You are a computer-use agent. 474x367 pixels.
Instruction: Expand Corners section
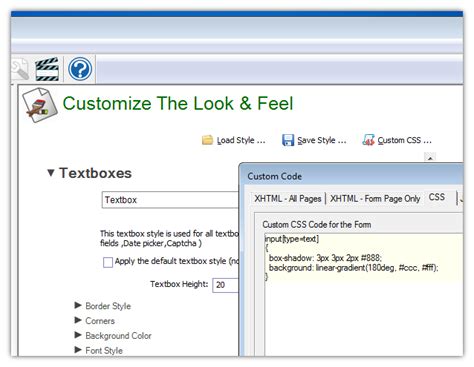[78, 320]
